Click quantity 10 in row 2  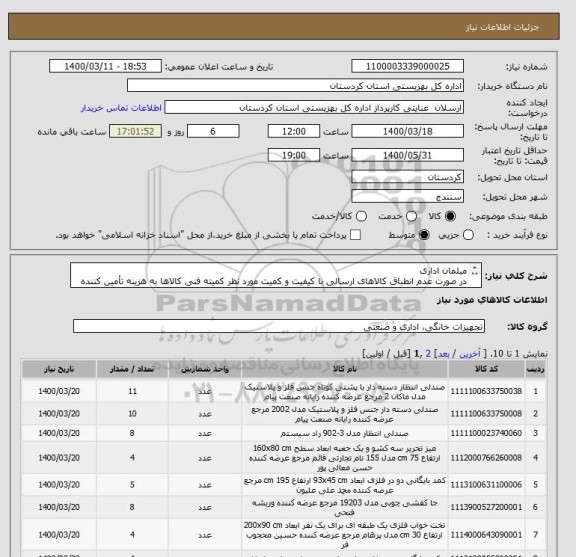[132, 414]
